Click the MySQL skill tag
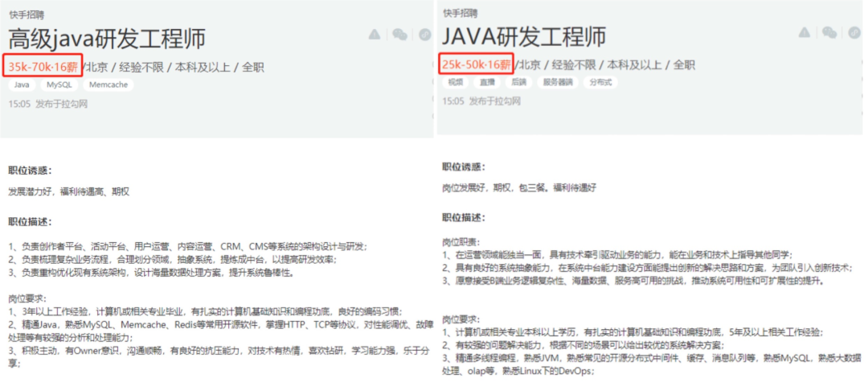 [x=59, y=84]
